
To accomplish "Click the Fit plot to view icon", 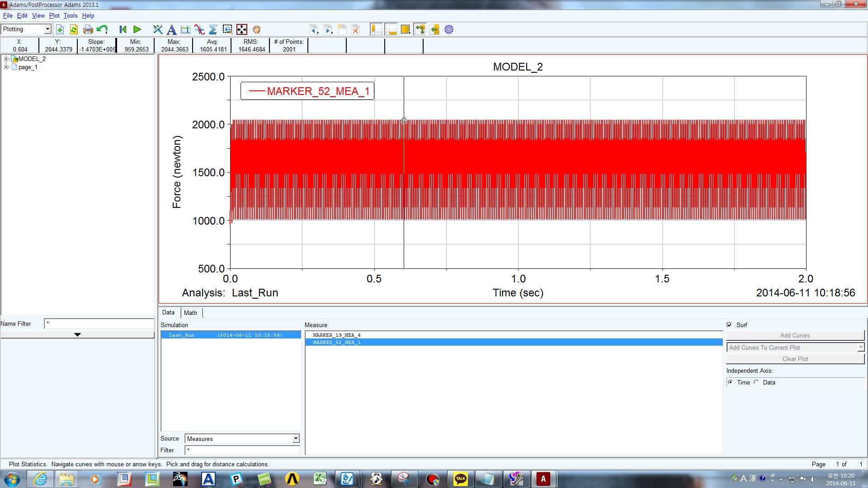I will pos(242,30).
